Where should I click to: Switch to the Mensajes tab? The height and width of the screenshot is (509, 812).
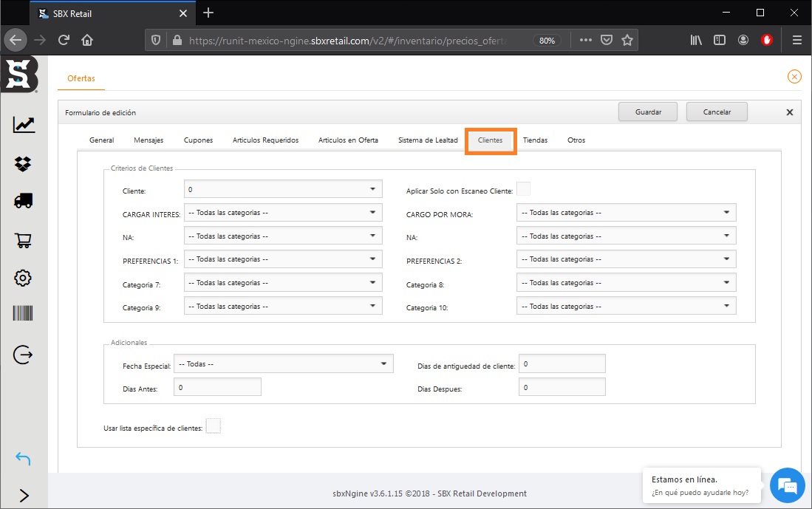[x=149, y=140]
